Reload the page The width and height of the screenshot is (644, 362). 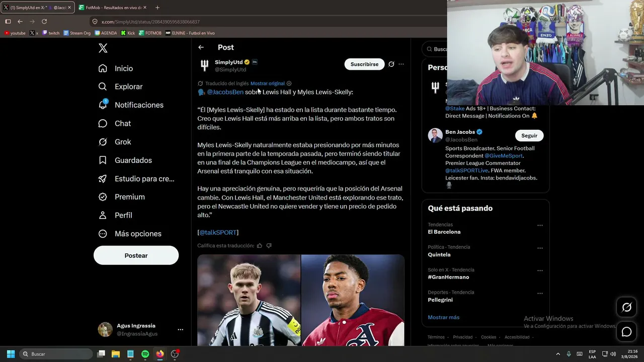tap(44, 22)
